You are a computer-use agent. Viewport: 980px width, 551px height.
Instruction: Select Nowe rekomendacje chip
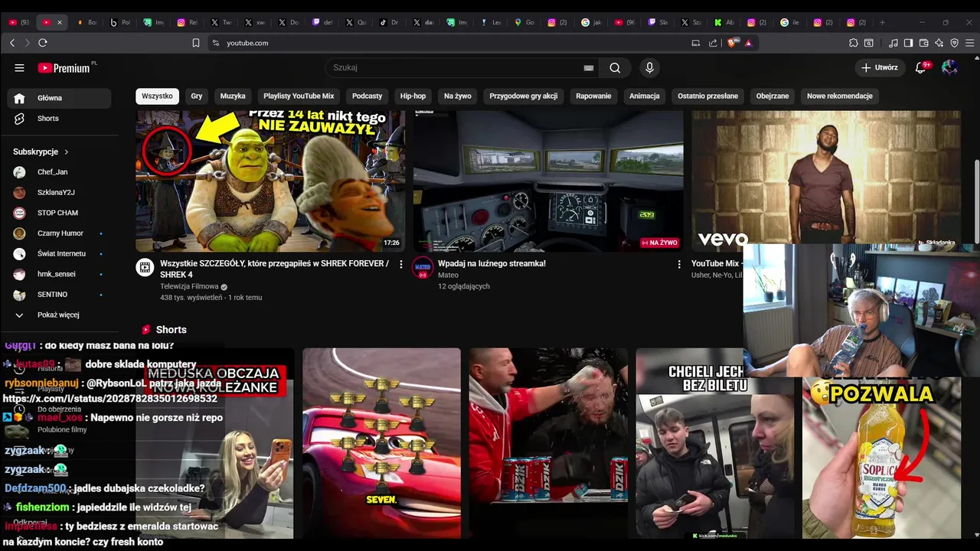(840, 96)
